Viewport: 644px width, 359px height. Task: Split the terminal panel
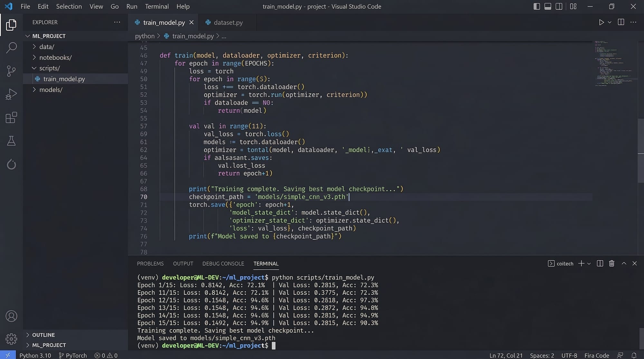(600, 263)
